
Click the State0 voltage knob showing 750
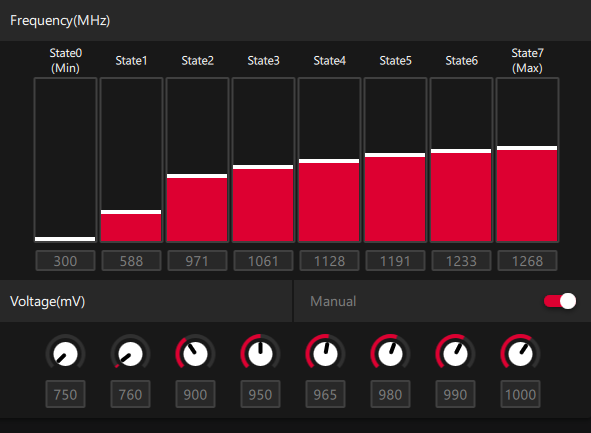(66, 354)
